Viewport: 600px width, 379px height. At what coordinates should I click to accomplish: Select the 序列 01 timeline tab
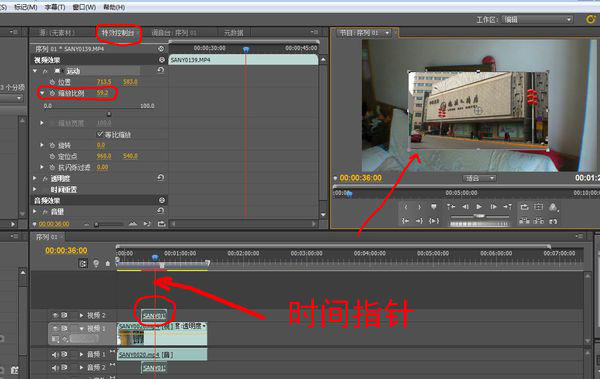46,237
